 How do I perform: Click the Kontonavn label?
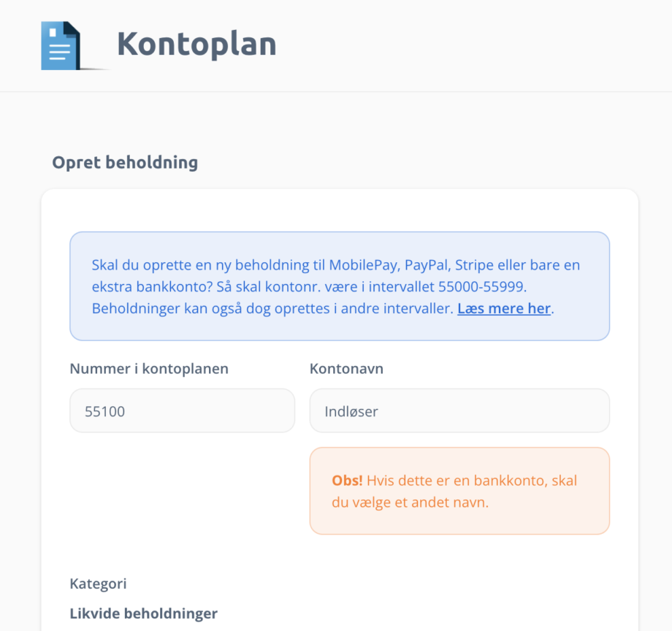coord(346,369)
